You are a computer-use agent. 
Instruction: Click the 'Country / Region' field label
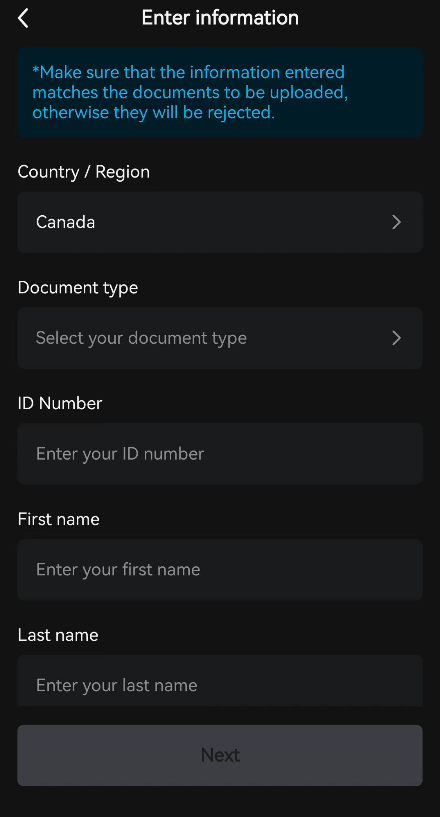[x=83, y=172]
